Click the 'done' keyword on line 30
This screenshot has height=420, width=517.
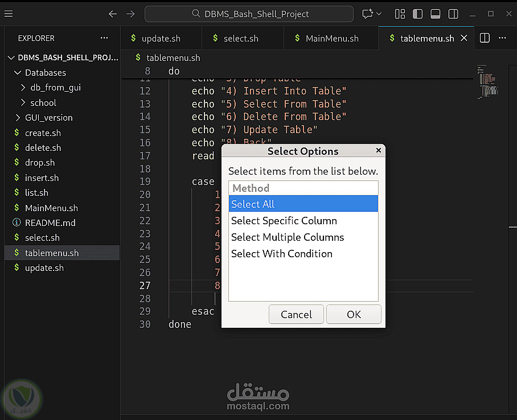180,324
